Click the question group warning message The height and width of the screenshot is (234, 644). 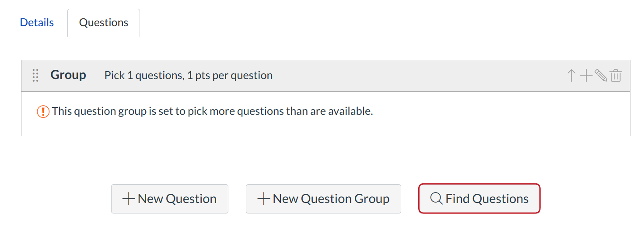point(212,111)
